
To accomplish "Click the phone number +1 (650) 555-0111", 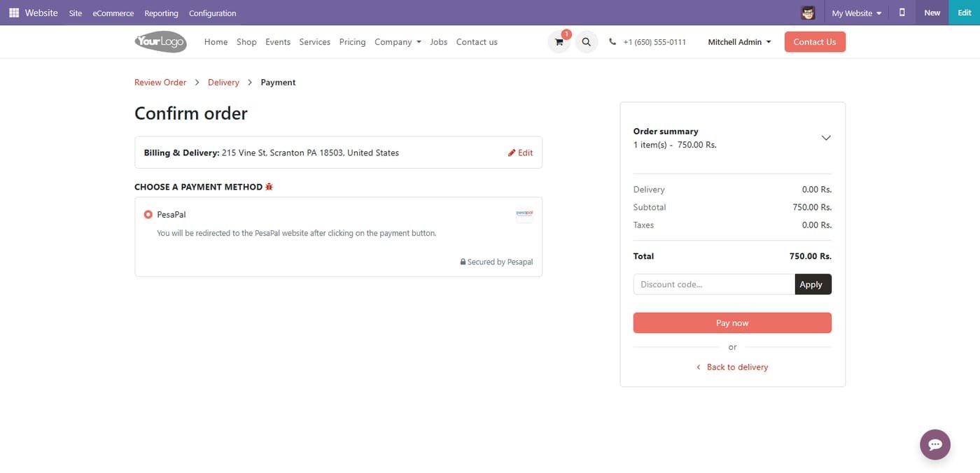I will click(x=654, y=42).
